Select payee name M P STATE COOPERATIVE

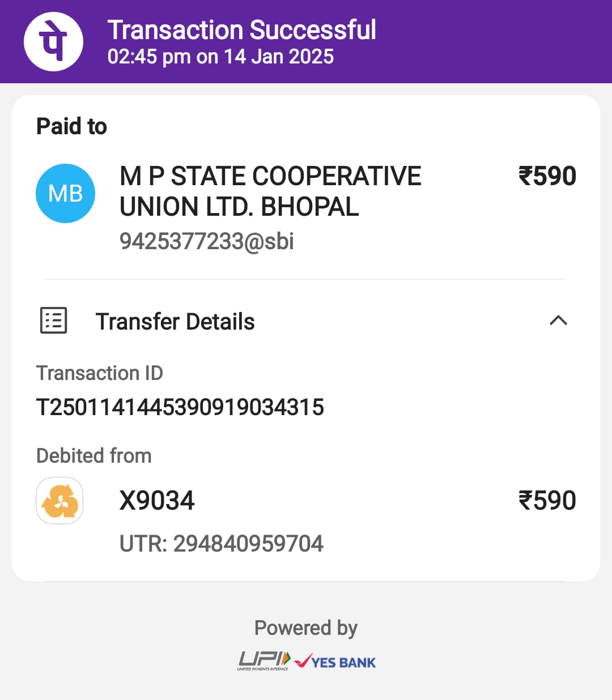point(270,176)
